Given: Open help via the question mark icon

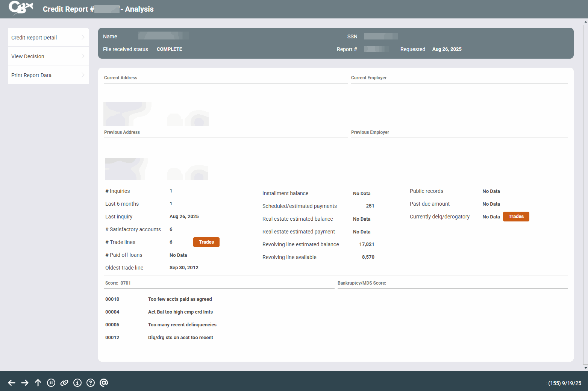Looking at the screenshot, I should point(91,383).
